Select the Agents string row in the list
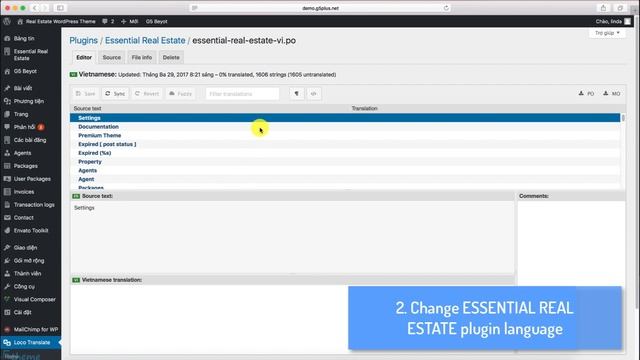The width and height of the screenshot is (640, 360). [x=345, y=171]
